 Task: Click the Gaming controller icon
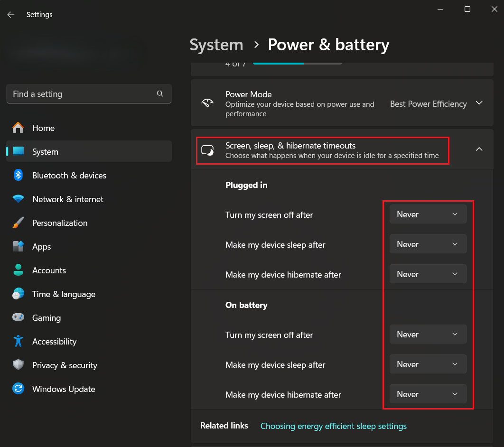click(x=19, y=318)
